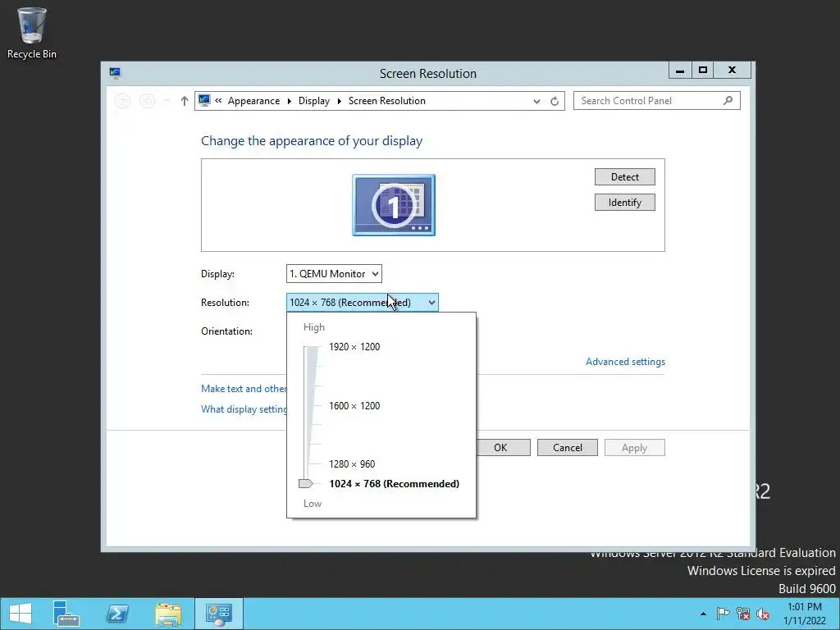
Task: Open the Display QEMU Monitor dropdown
Action: click(x=334, y=274)
